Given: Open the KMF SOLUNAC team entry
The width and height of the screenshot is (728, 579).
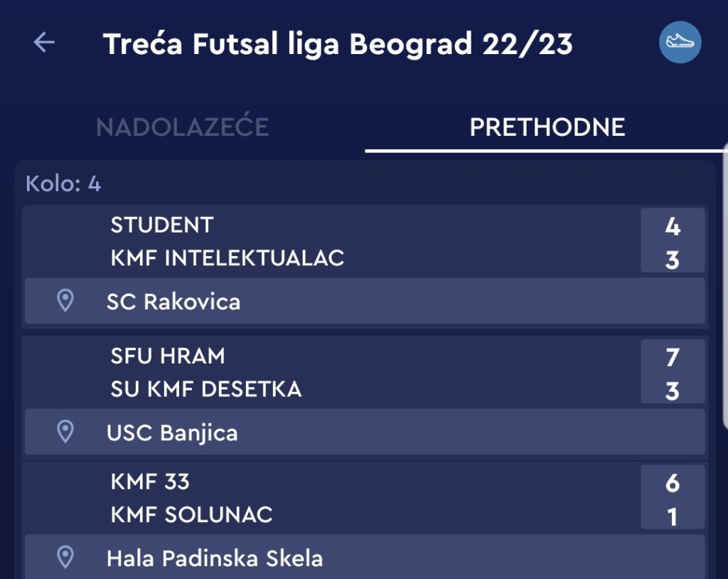Looking at the screenshot, I should [192, 514].
